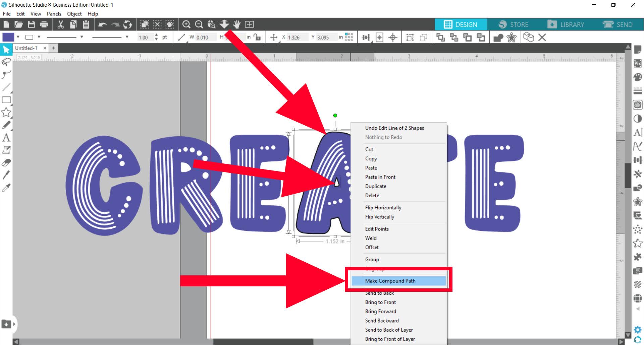Open the grid snap position options

[349, 37]
